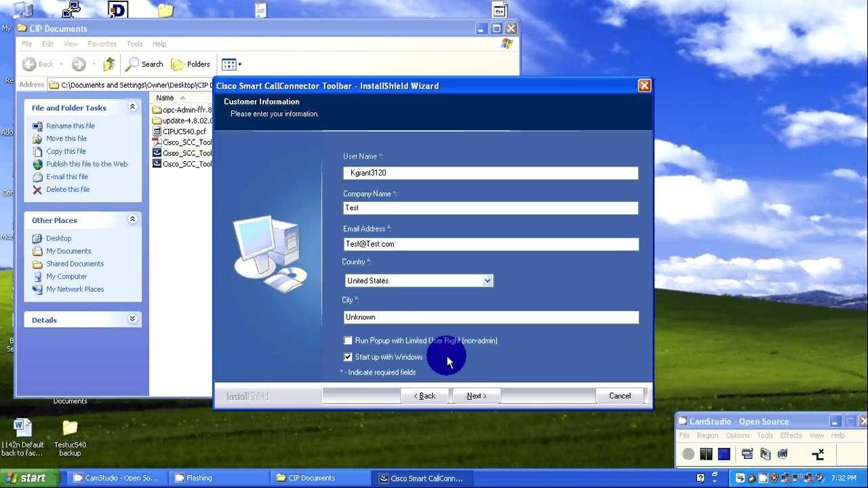Click the red Delete this file icon
Image resolution: width=868 pixels, height=488 pixels.
tap(37, 190)
